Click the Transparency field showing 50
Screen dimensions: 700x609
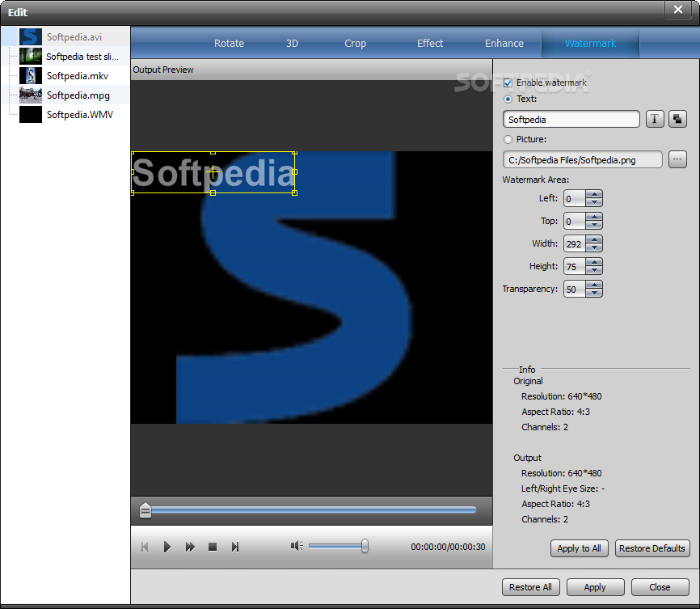(x=575, y=289)
